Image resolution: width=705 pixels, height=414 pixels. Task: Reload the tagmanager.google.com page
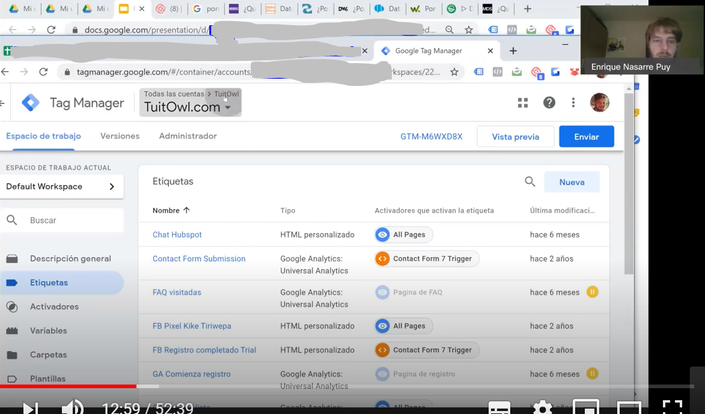[43, 72]
